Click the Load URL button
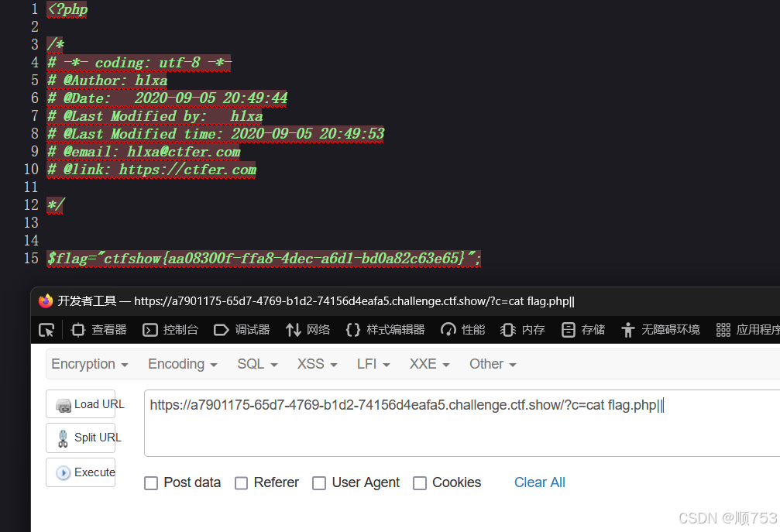780x532 pixels. click(x=81, y=404)
